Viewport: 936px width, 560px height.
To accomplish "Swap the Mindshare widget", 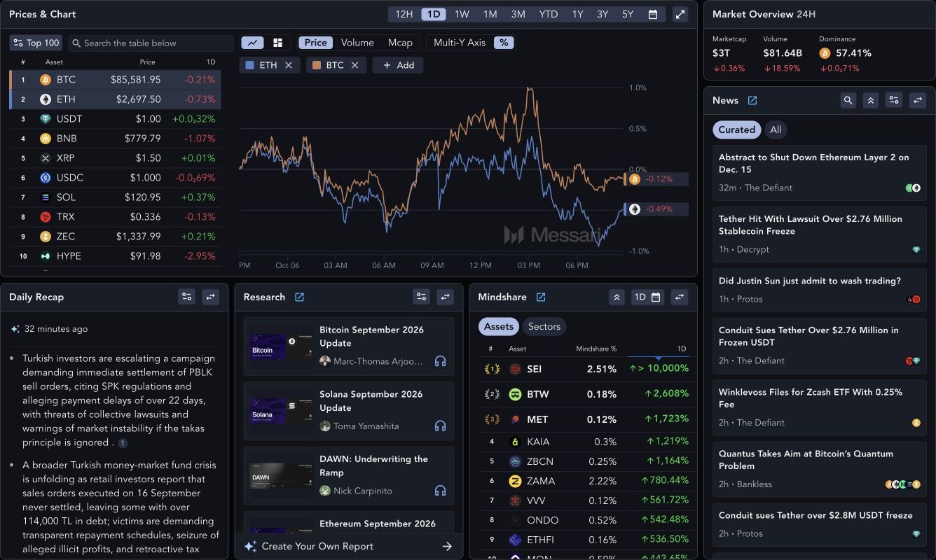I will point(680,297).
